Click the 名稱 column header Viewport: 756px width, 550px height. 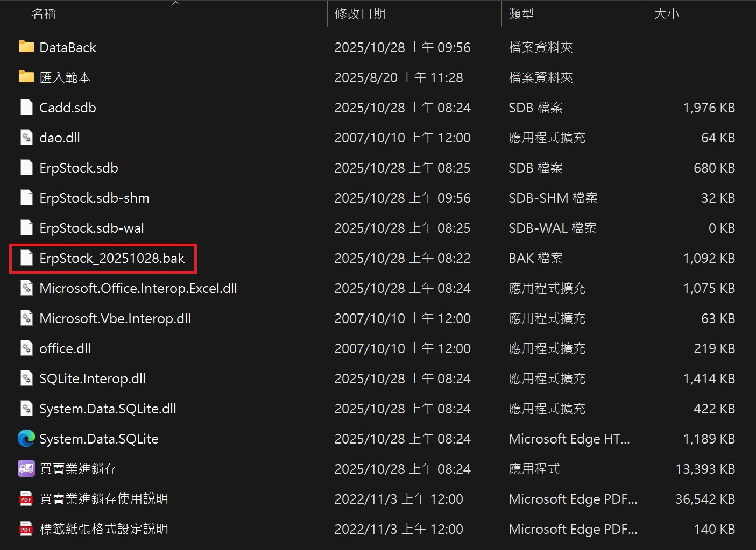click(x=44, y=13)
